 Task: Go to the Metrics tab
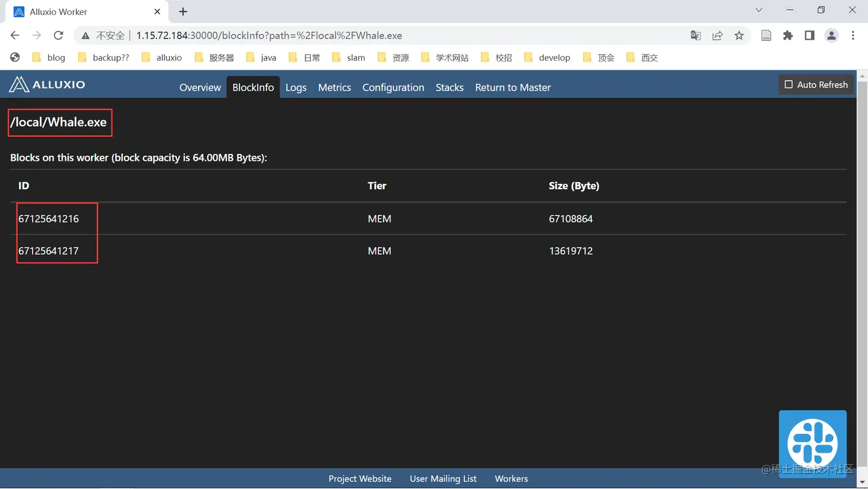(x=335, y=87)
